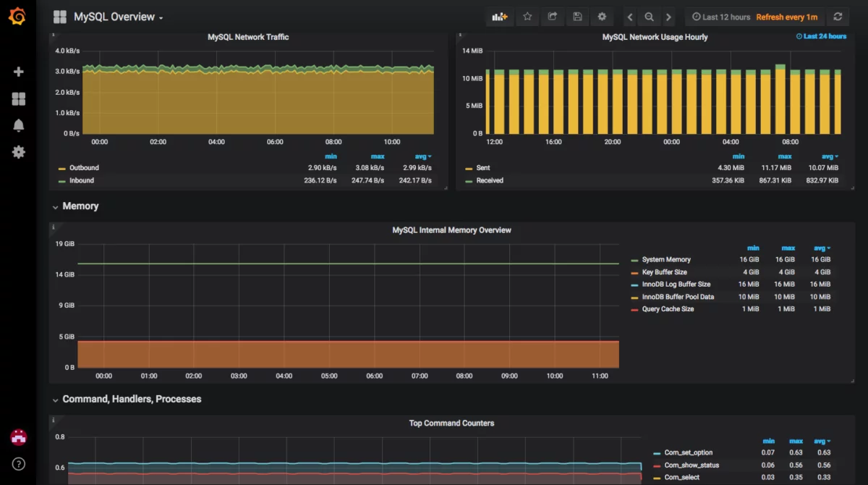Open MySQL Network Traffic panel title menu

tap(248, 37)
